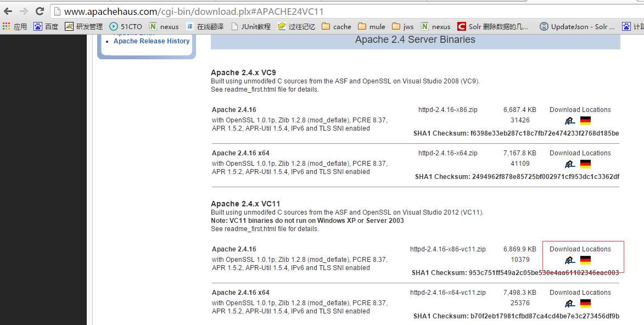Image resolution: width=644 pixels, height=325 pixels.
Task: Open the 过往记忆 bookmark
Action: pos(296,27)
